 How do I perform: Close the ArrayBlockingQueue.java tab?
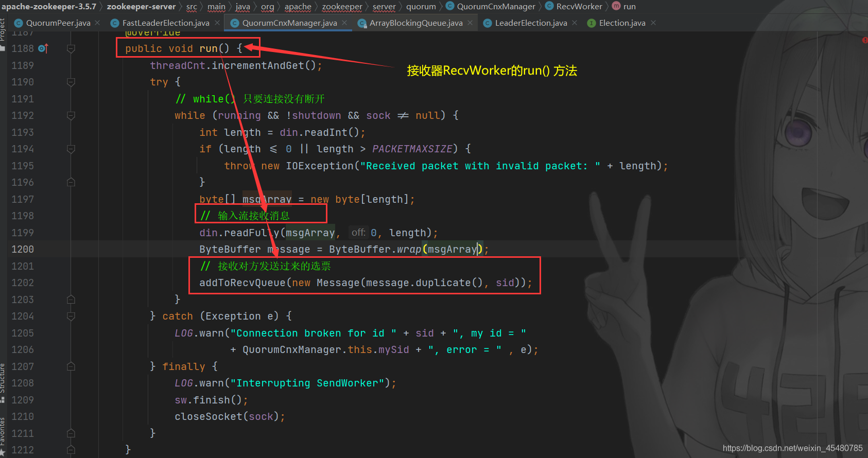point(470,23)
